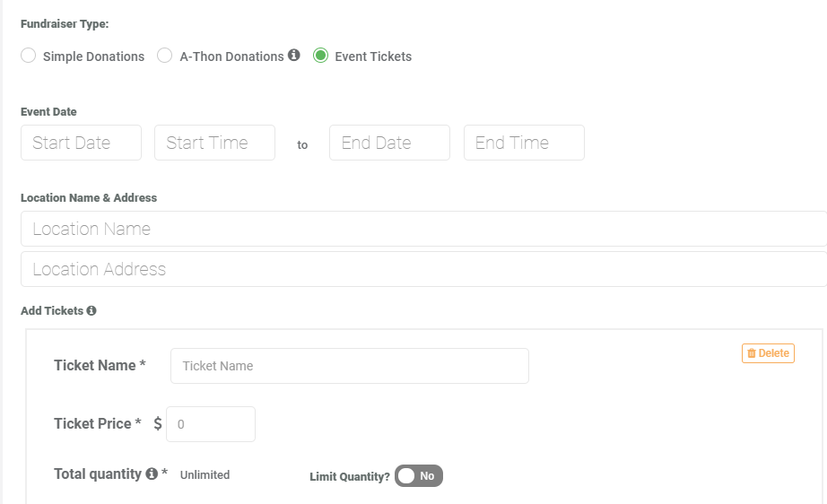Click the Total quantity info icon
The height and width of the screenshot is (504, 827).
click(x=152, y=474)
